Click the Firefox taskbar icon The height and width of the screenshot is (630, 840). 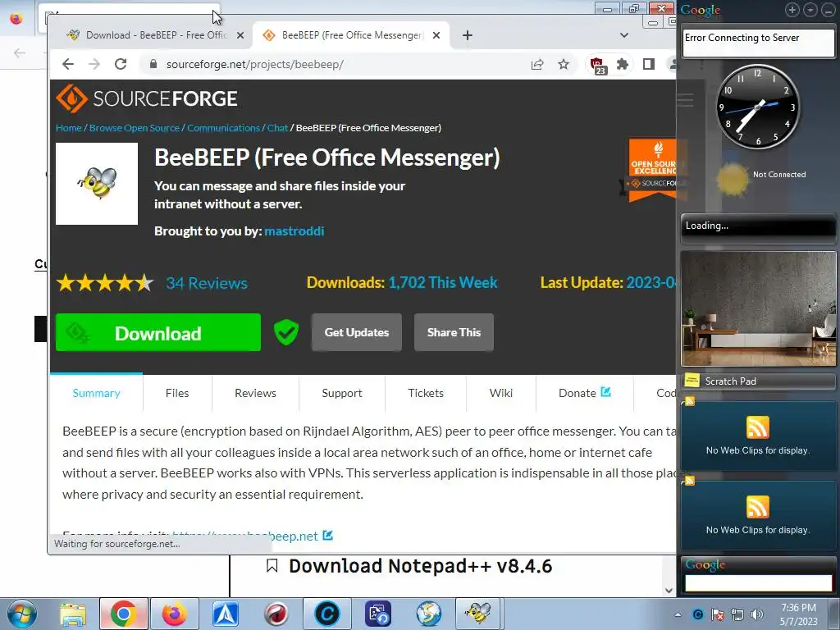pyautogui.click(x=175, y=614)
